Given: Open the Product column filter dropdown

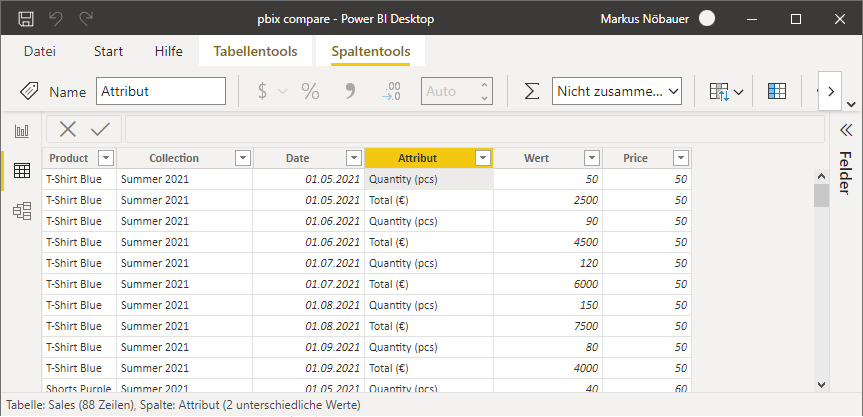Looking at the screenshot, I should point(105,158).
